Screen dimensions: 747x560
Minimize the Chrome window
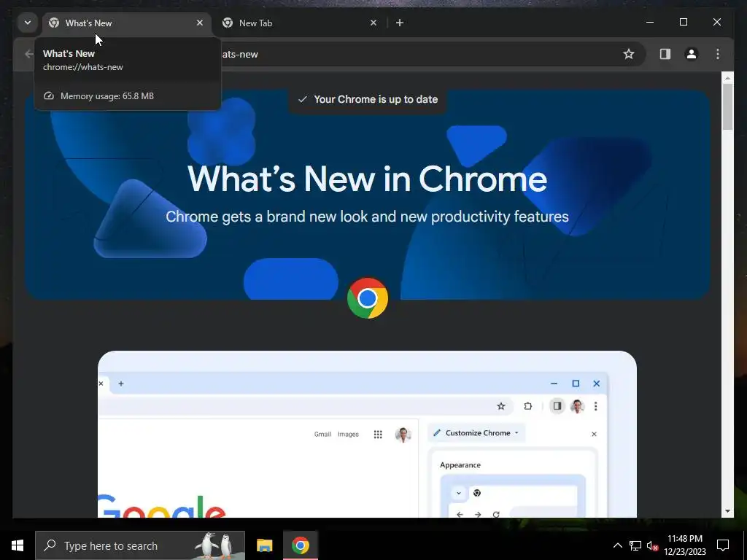650,23
